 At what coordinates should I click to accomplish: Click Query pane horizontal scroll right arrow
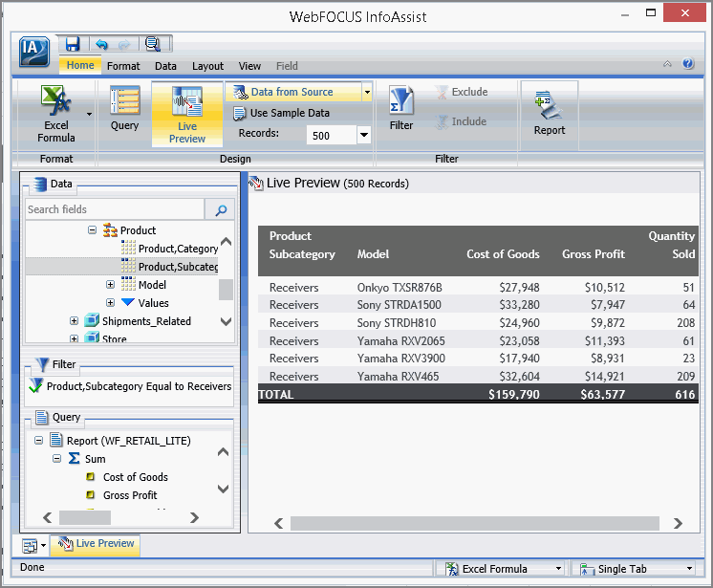(195, 517)
